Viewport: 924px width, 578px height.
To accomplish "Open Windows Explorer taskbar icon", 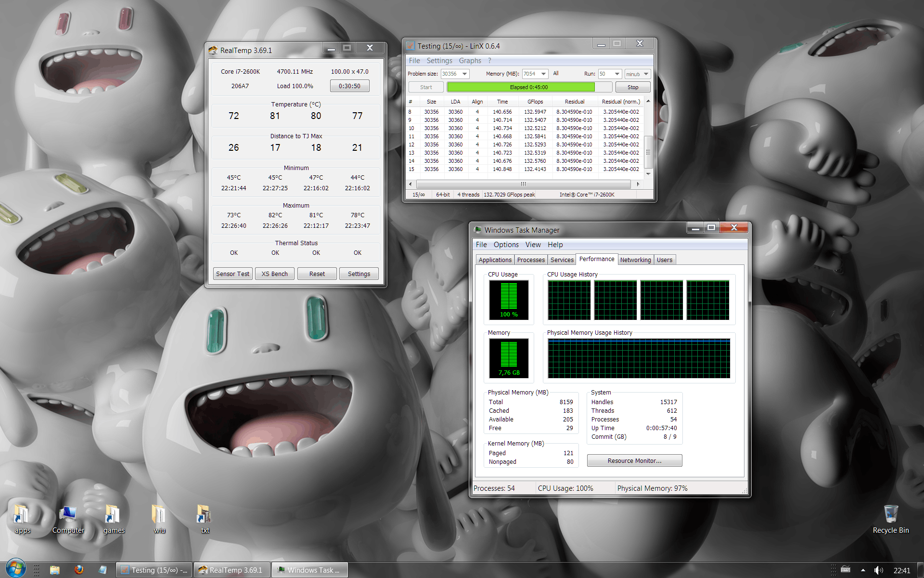I will pos(55,570).
